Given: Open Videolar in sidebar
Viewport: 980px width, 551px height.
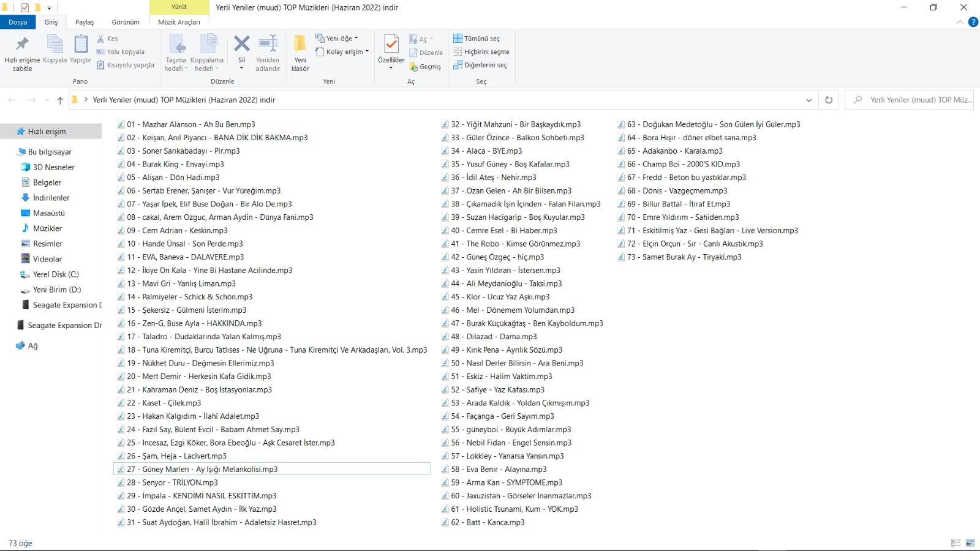Looking at the screenshot, I should tap(47, 259).
